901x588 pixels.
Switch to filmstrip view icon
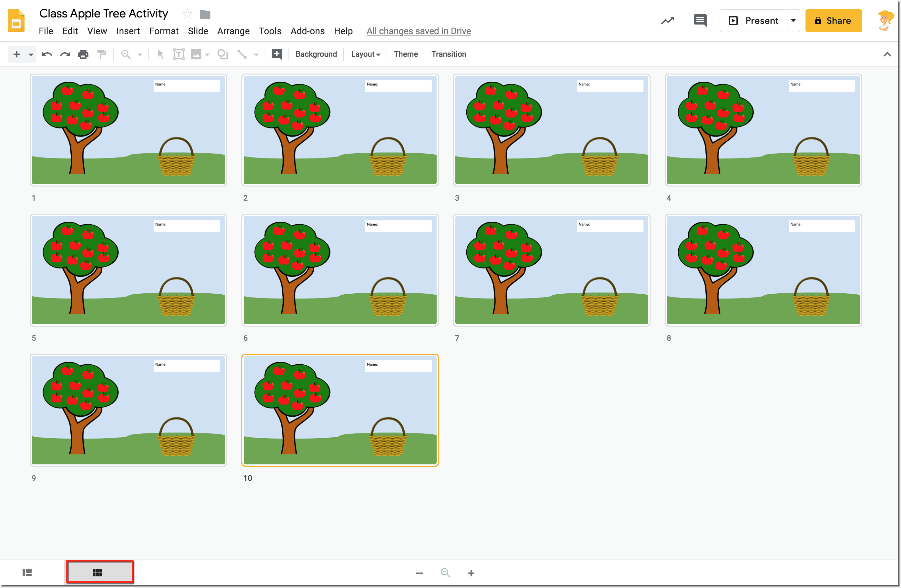[27, 573]
